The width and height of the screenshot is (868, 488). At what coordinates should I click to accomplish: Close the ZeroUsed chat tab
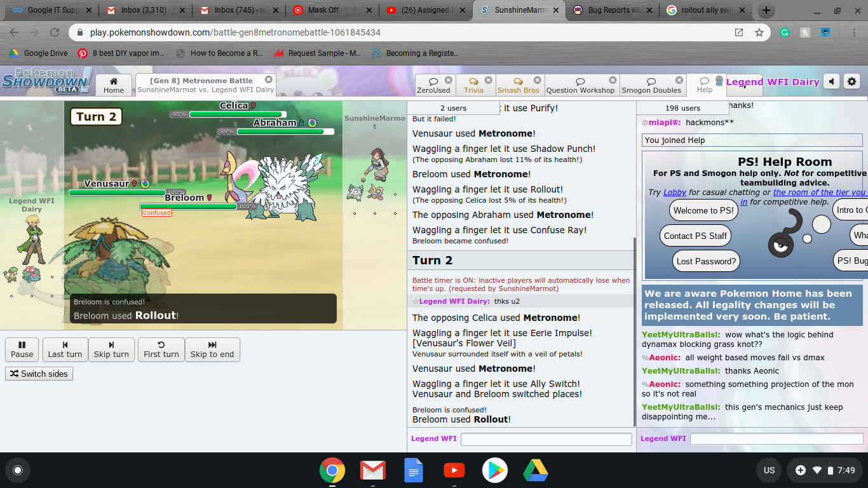pos(449,80)
